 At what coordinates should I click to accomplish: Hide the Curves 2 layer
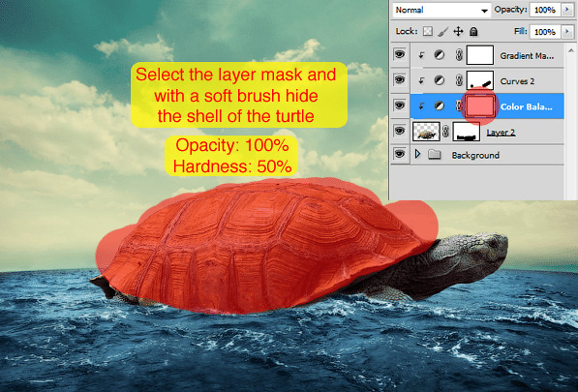coord(400,80)
